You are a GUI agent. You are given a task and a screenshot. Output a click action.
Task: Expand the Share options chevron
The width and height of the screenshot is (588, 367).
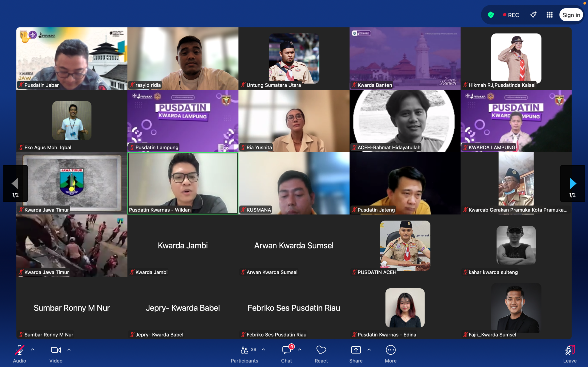(369, 350)
